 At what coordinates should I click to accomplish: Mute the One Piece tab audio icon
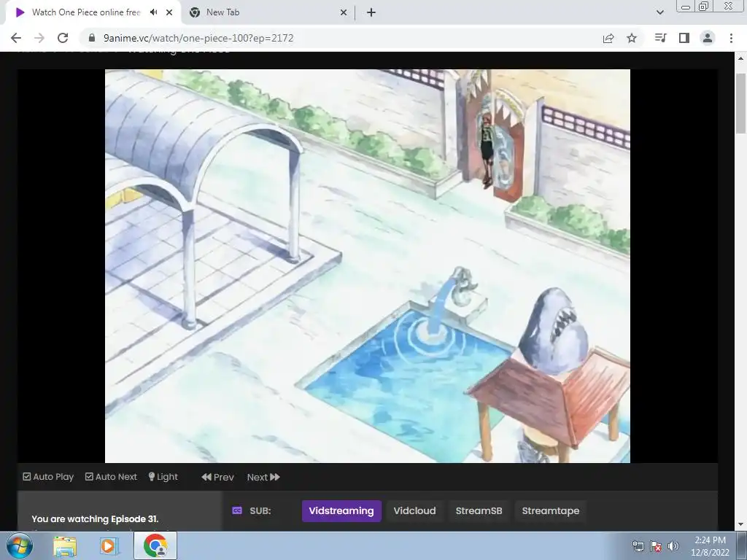[x=153, y=12]
